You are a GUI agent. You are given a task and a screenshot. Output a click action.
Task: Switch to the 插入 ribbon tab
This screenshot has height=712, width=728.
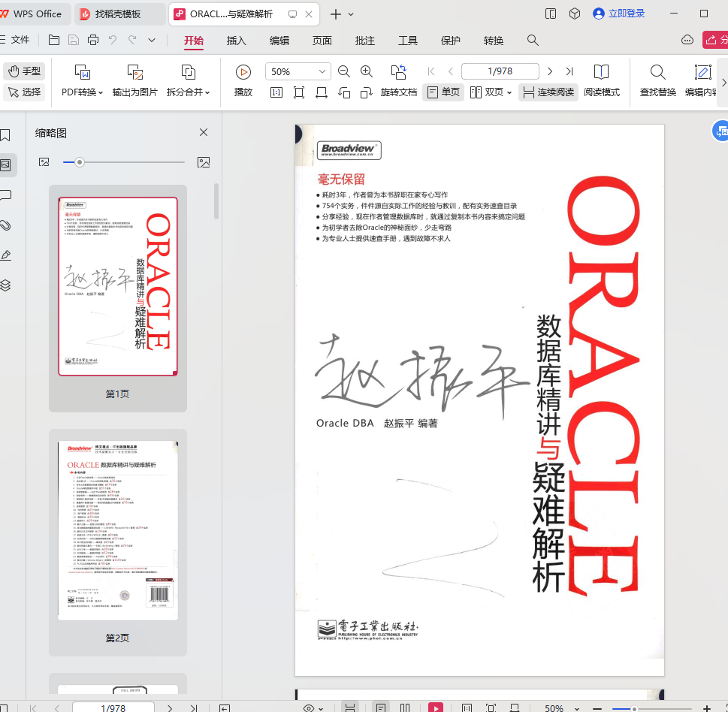click(237, 41)
